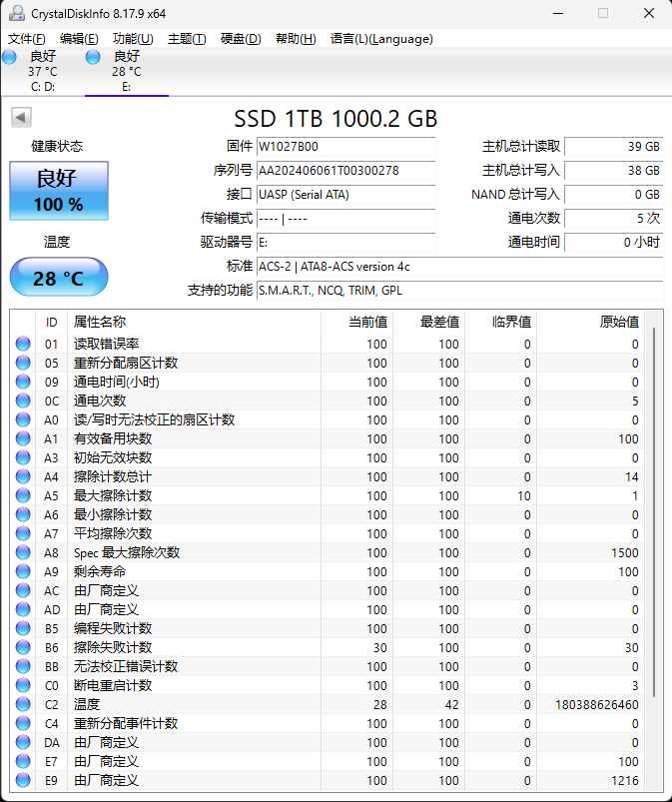This screenshot has height=802, width=672.
Task: Click status orb for C4 重新分配事件计数
Action: [x=23, y=723]
